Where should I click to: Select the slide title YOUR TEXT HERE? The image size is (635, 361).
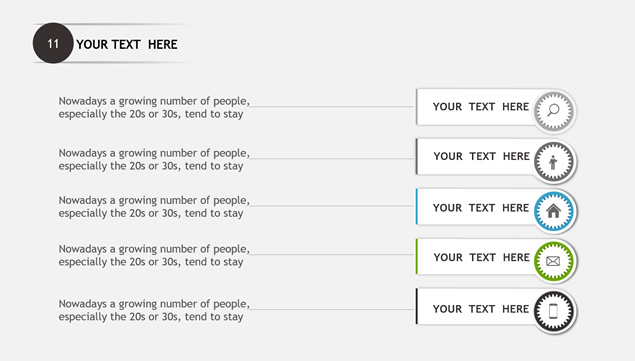[127, 44]
